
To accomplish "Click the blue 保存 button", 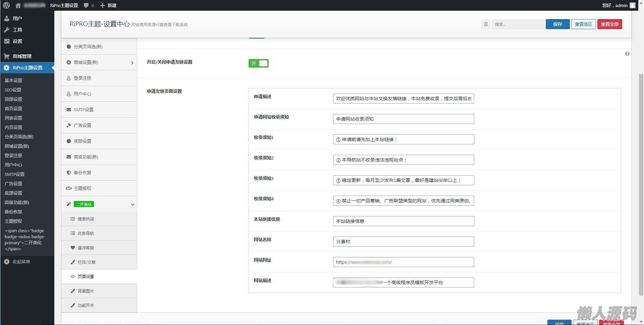I will tap(557, 24).
